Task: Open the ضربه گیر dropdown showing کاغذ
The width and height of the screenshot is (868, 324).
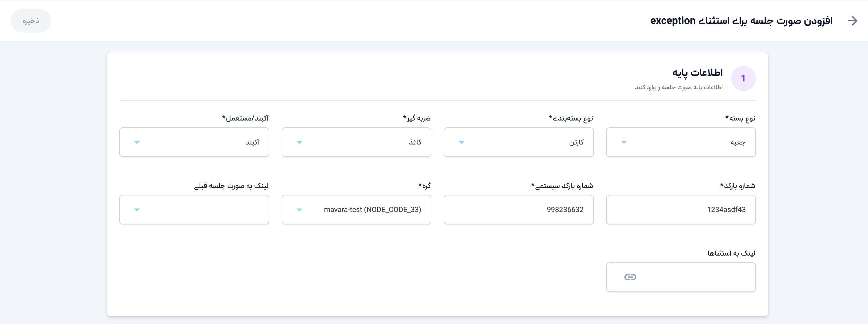Action: pos(356,142)
